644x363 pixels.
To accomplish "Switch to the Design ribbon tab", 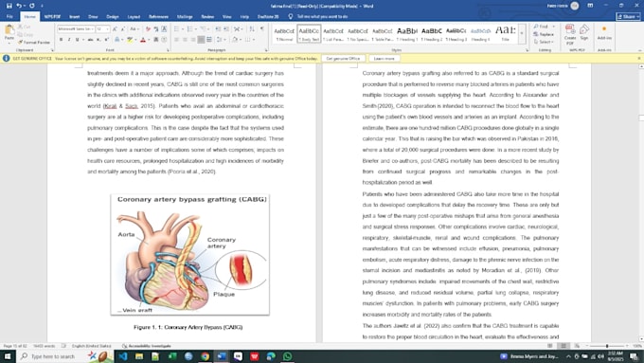I will [x=113, y=16].
